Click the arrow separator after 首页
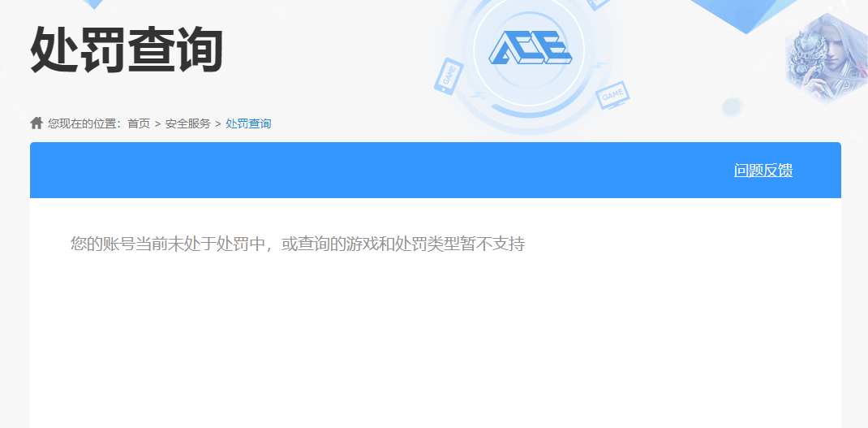This screenshot has height=428, width=868. tap(157, 123)
